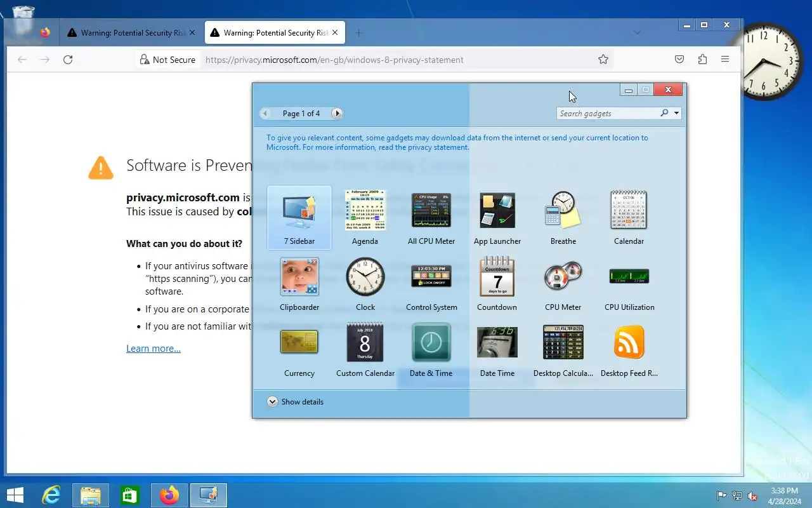Go to next gadget page
The height and width of the screenshot is (508, 812).
click(337, 114)
